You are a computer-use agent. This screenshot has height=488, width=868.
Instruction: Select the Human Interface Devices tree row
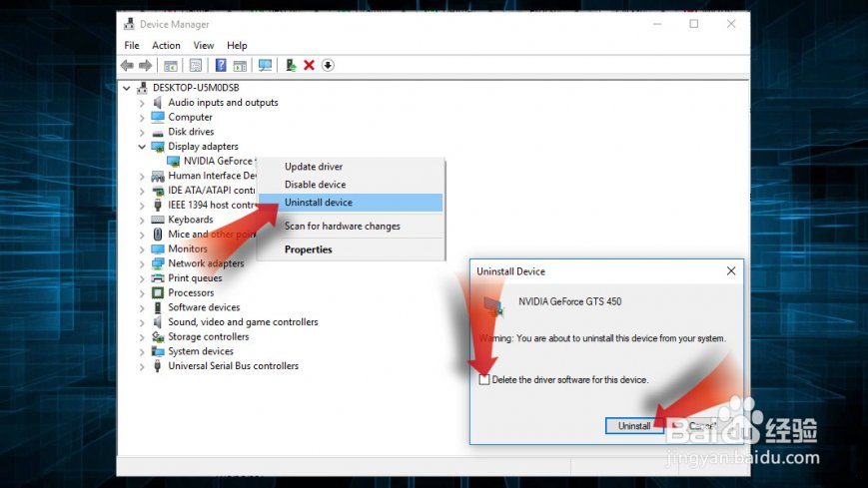212,176
